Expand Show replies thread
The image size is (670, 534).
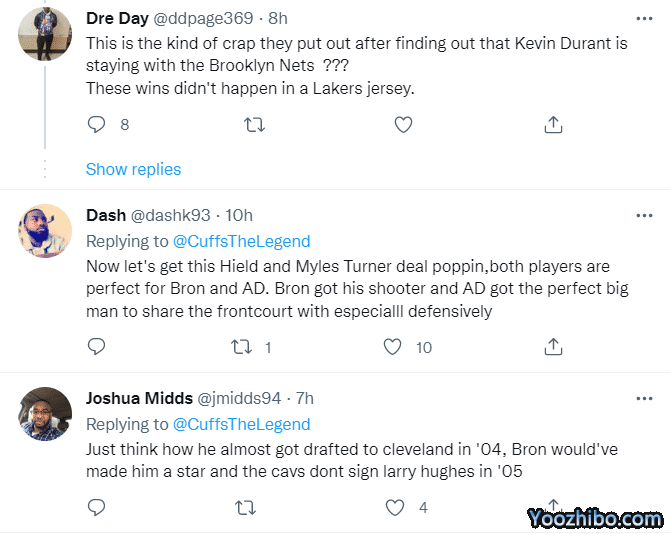(133, 169)
